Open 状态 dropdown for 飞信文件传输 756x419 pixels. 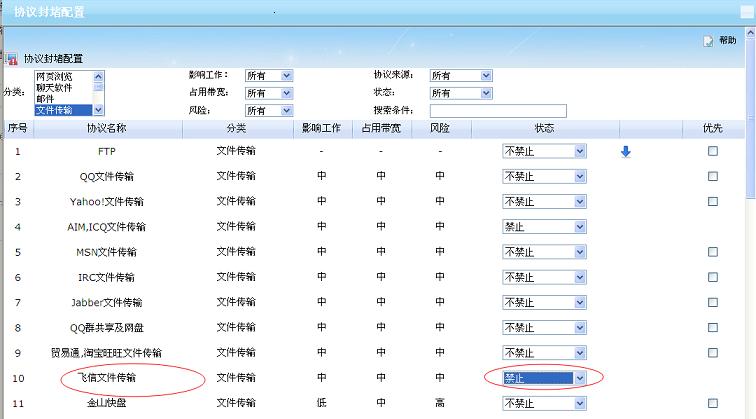click(x=579, y=378)
